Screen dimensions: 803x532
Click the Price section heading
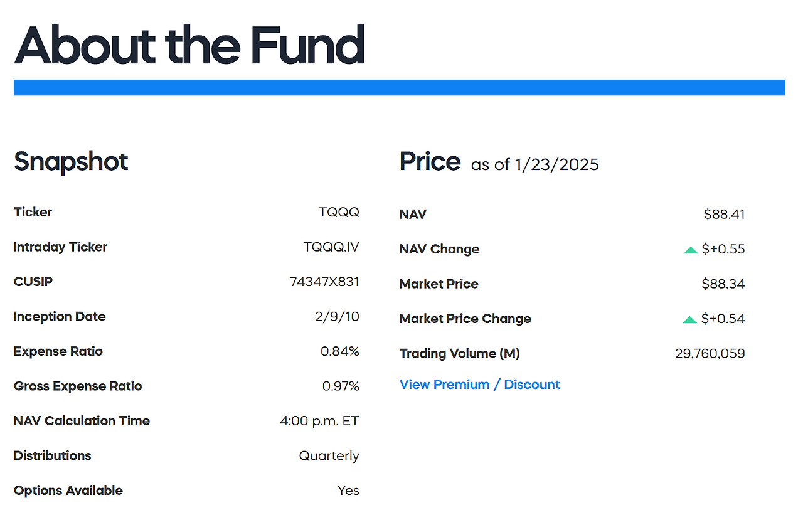(430, 162)
